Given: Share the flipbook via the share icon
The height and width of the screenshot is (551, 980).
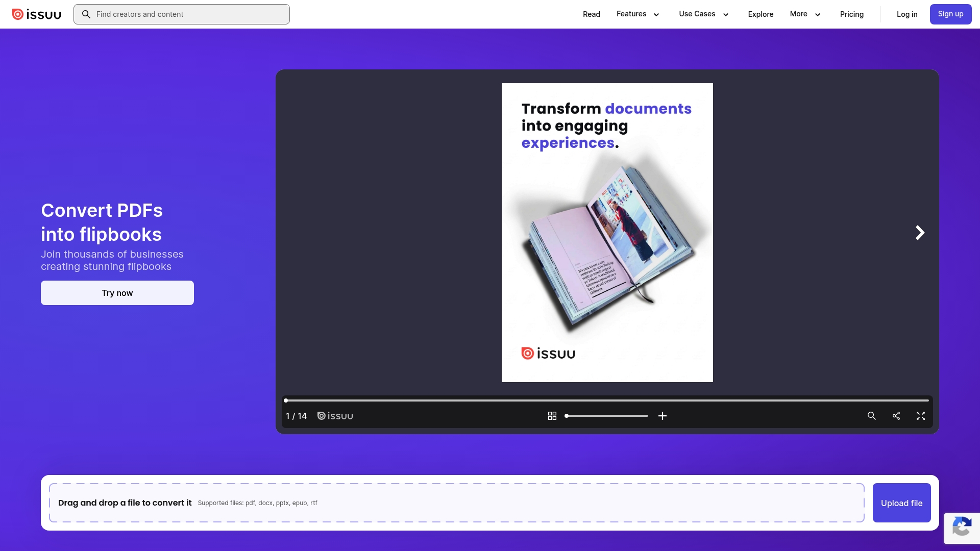Looking at the screenshot, I should 896,416.
